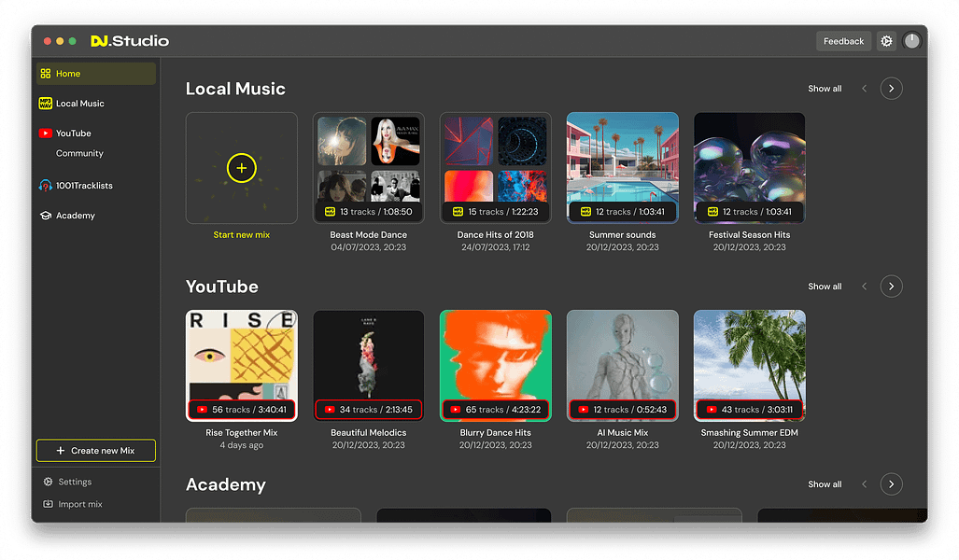The height and width of the screenshot is (560, 959).
Task: Go to next page of Local Music
Action: coord(891,89)
